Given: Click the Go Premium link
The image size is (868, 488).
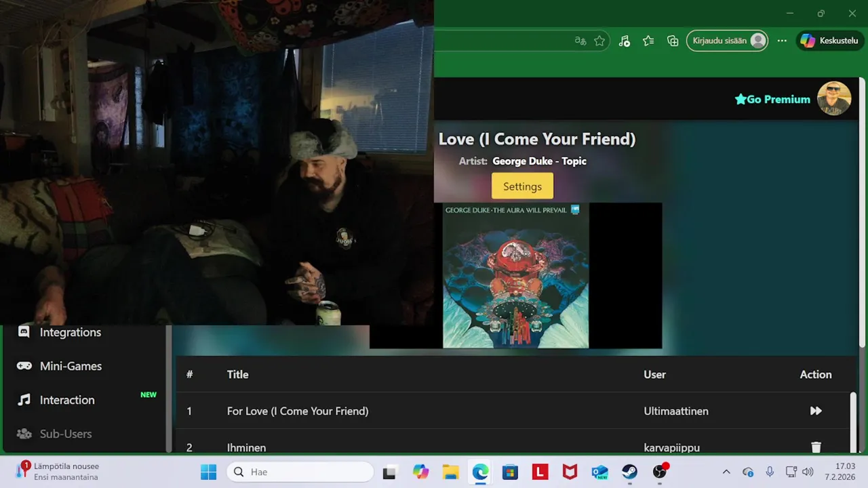Looking at the screenshot, I should 772,99.
